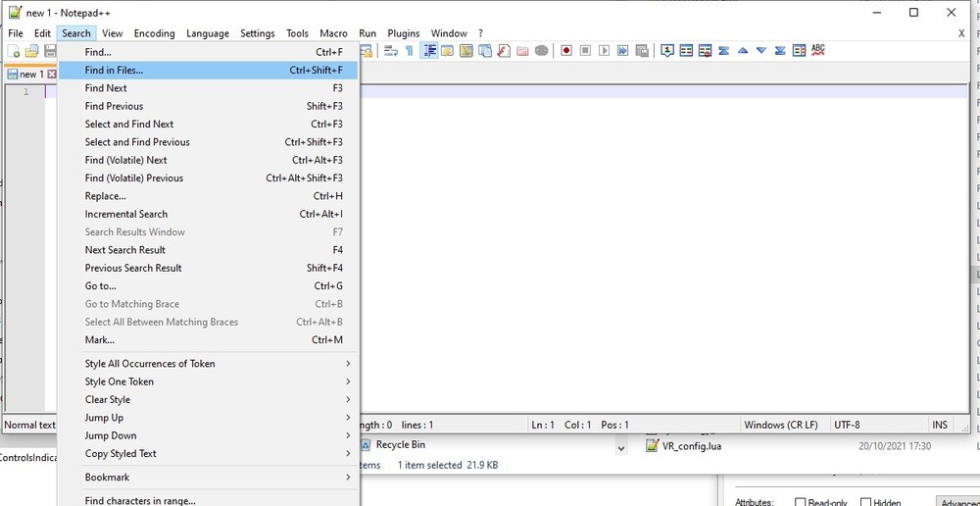Screen dimensions: 980x506
Task: Click the Folder as Workspace toolbar icon
Action: (522, 51)
